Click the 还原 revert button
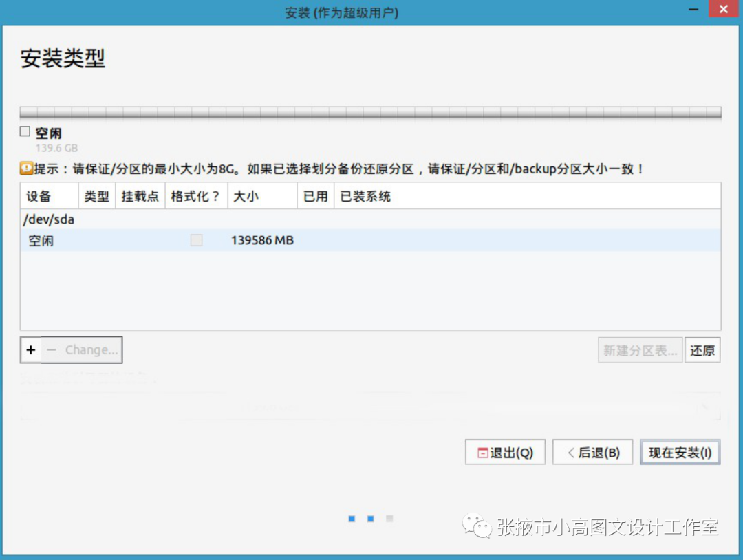 702,350
